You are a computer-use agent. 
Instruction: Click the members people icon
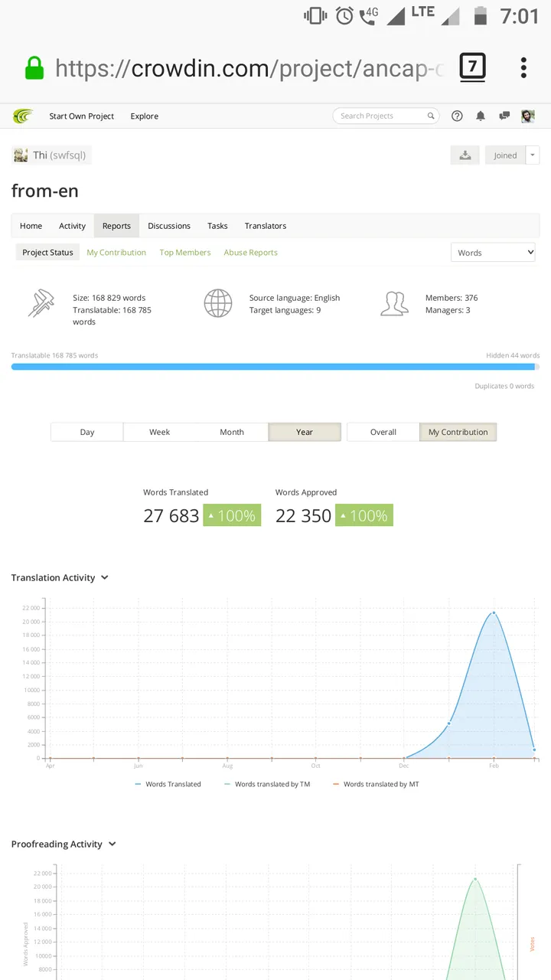point(394,304)
